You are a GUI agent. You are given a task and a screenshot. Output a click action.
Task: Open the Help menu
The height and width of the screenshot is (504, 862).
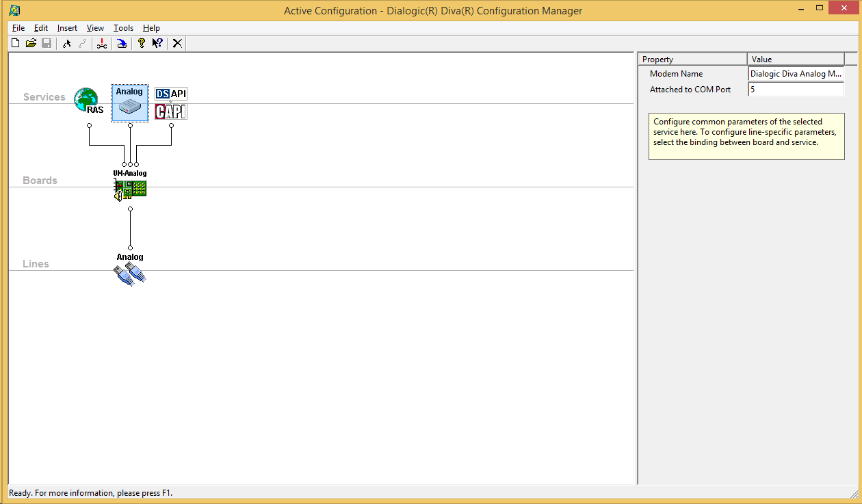click(151, 28)
